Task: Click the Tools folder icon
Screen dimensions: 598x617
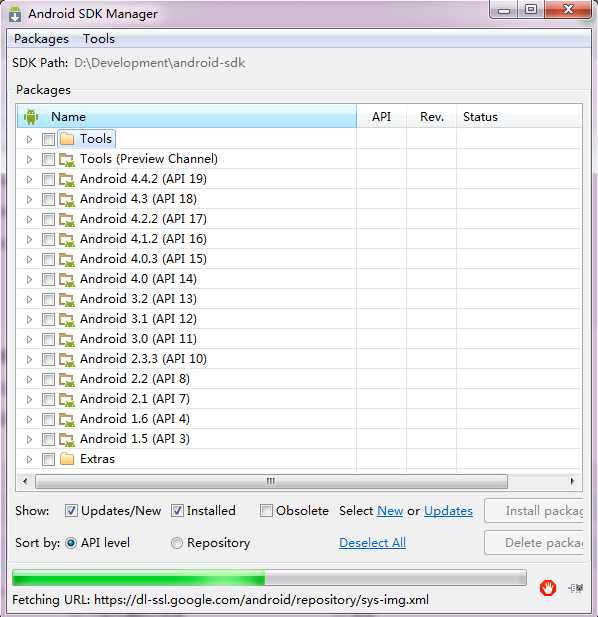Action: point(67,139)
